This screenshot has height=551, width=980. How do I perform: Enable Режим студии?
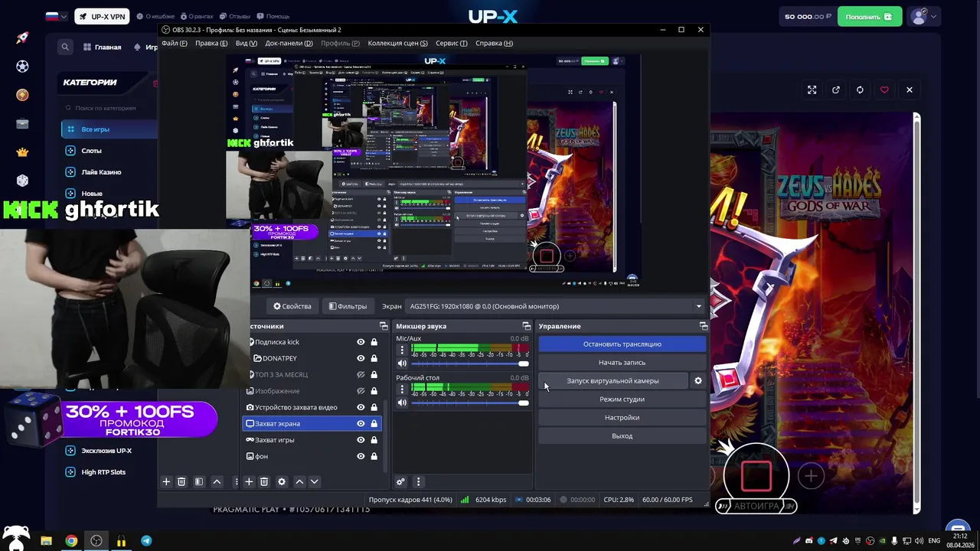pyautogui.click(x=622, y=399)
